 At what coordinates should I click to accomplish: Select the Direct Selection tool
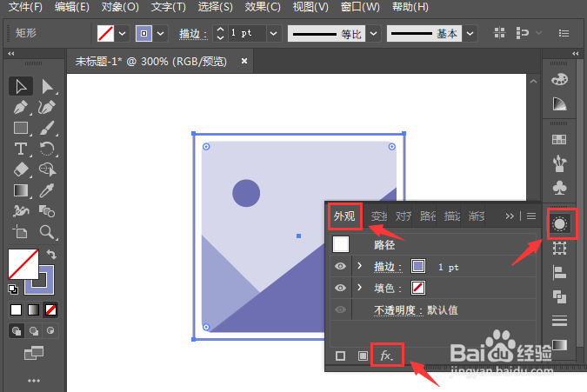(x=47, y=86)
